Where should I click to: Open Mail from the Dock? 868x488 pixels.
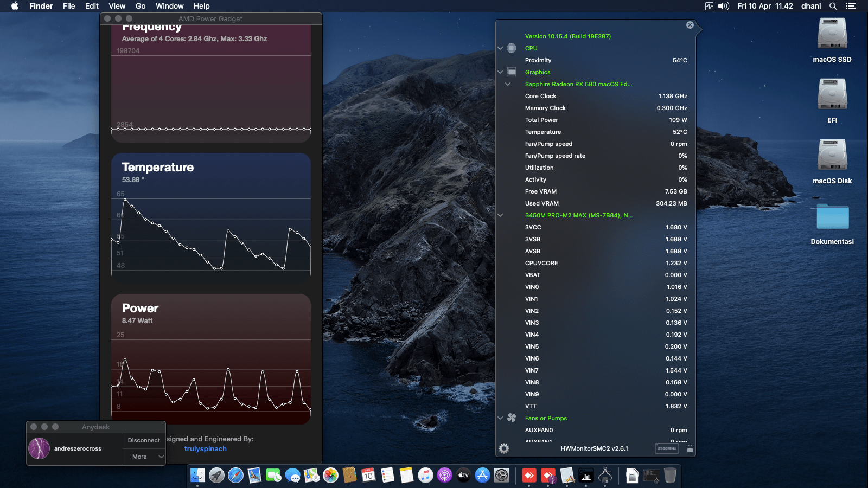click(x=254, y=476)
